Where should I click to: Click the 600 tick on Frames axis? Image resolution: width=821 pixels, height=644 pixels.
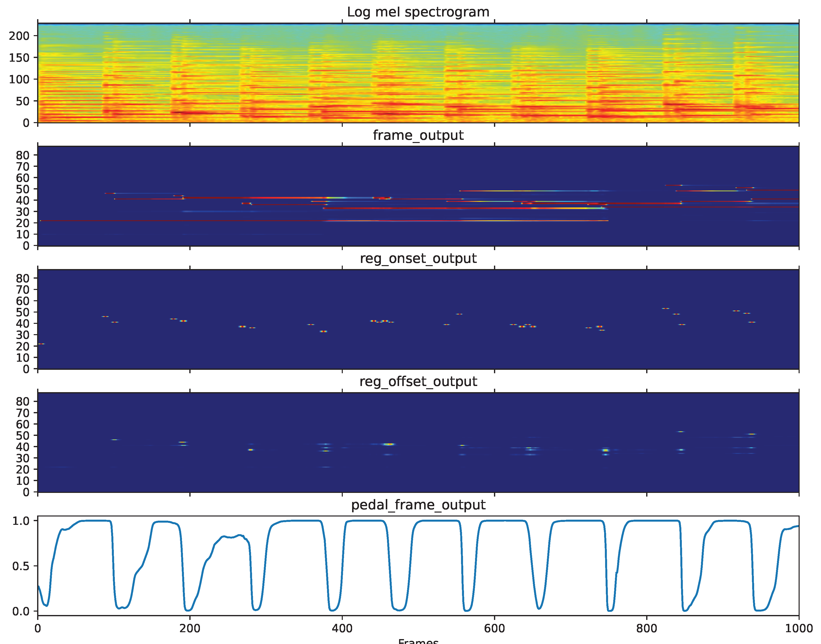[494, 628]
